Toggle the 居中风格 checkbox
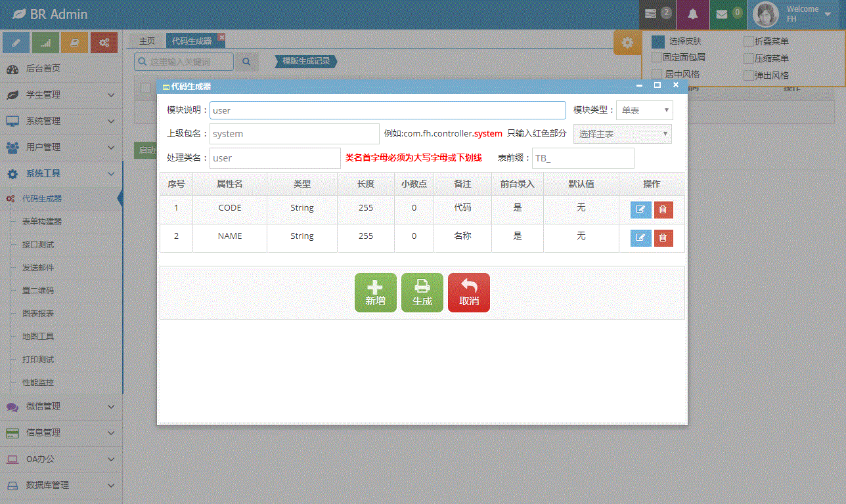Image resolution: width=846 pixels, height=504 pixels. (x=657, y=75)
